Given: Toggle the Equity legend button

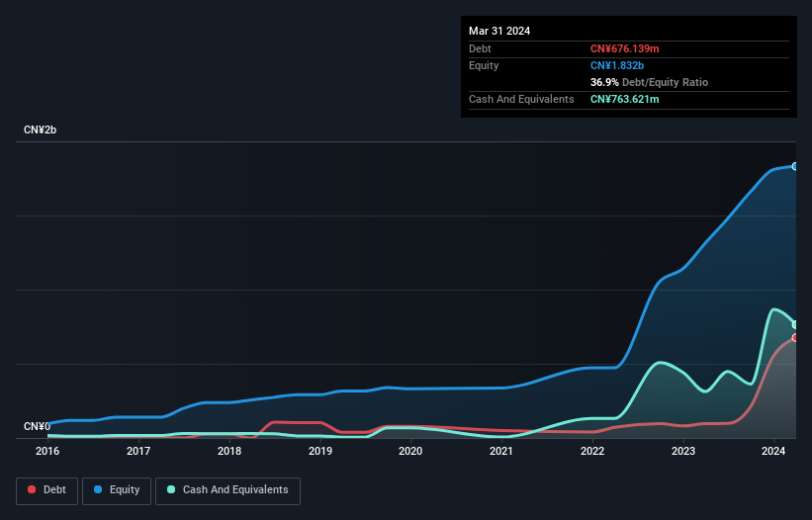Looking at the screenshot, I should 117,490.
